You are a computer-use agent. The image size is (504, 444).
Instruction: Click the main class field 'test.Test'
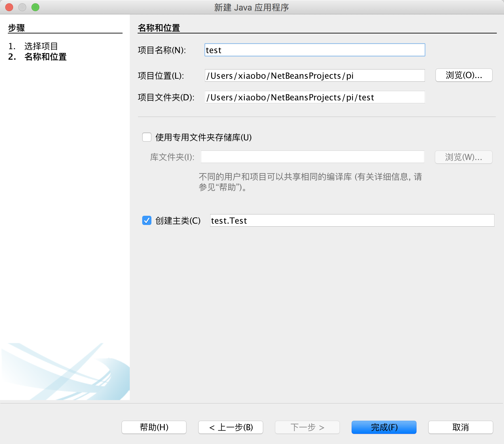pos(352,220)
